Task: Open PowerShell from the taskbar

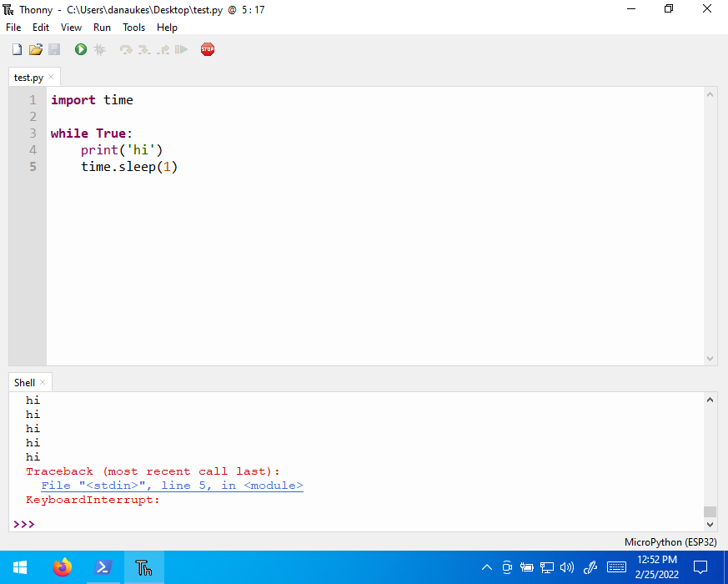Action: (103, 567)
